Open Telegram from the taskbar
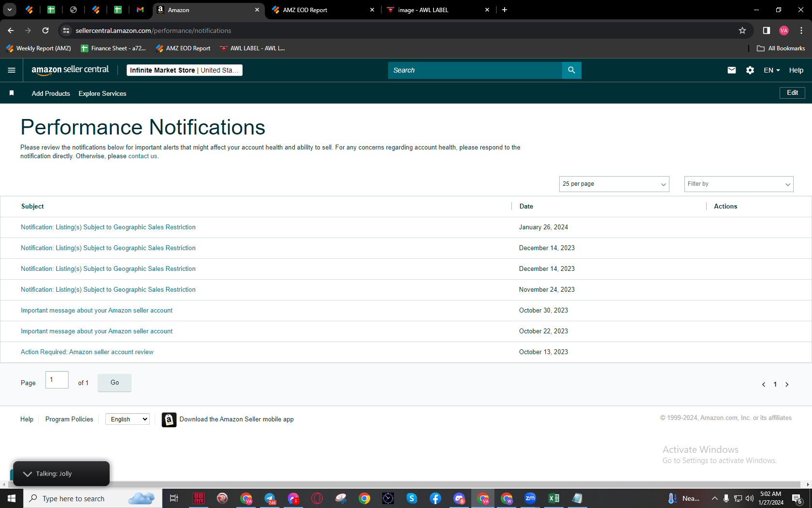 (270, 498)
